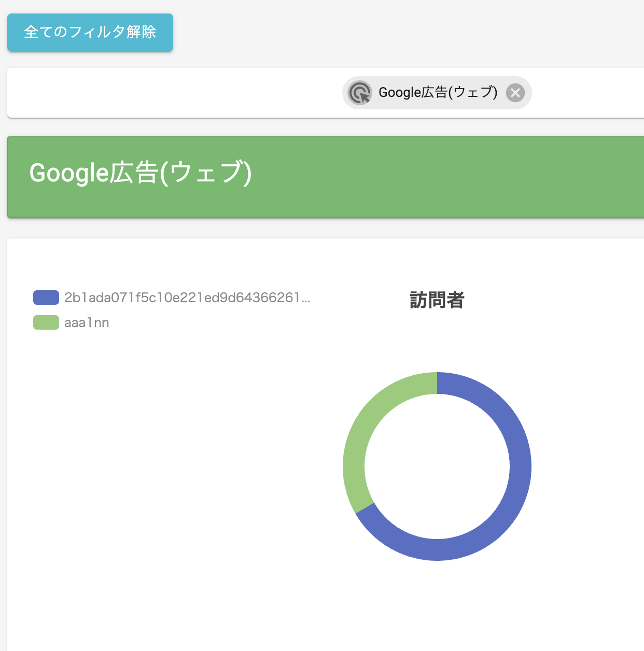Click the 訪問者 chart title
This screenshot has height=651, width=644.
(x=437, y=300)
